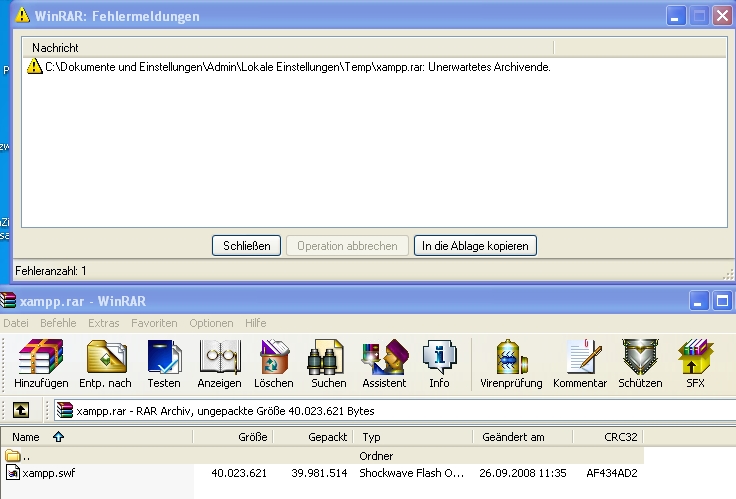Open the Suchen search tool
Screen dimensions: 736x499
point(328,363)
